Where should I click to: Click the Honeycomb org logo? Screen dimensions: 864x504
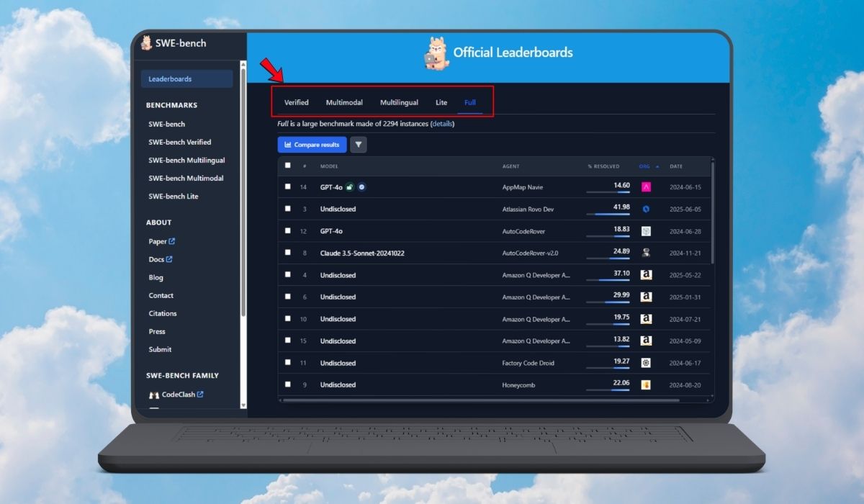pyautogui.click(x=647, y=384)
